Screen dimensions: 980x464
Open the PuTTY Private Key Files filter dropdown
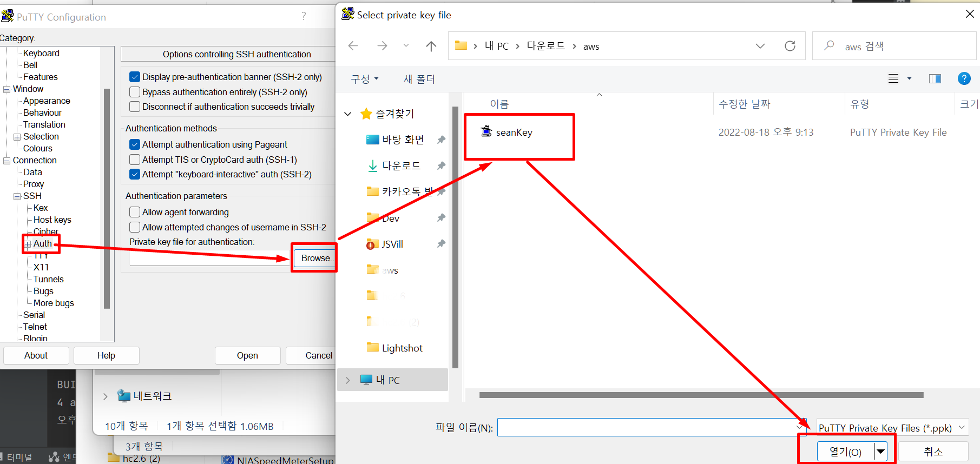(x=892, y=427)
